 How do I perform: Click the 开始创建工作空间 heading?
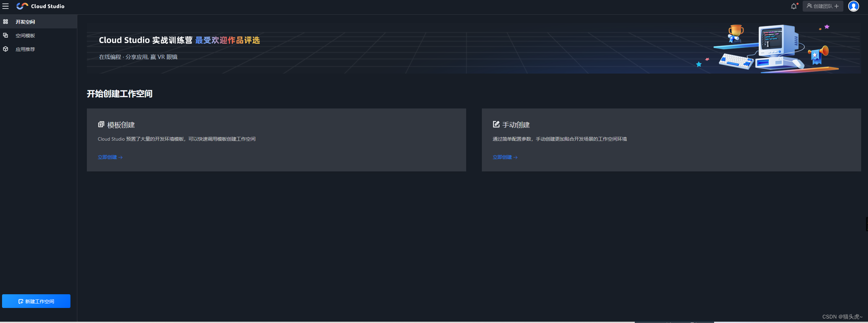(x=120, y=94)
